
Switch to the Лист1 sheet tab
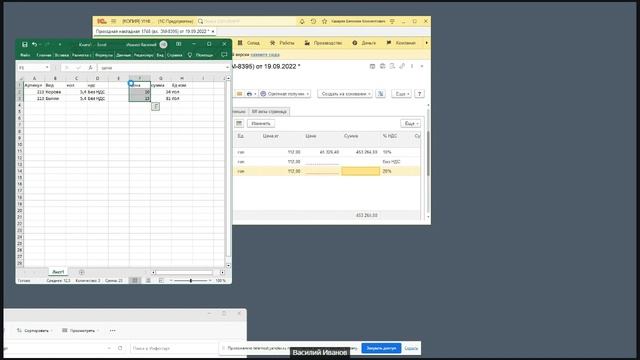click(x=58, y=272)
